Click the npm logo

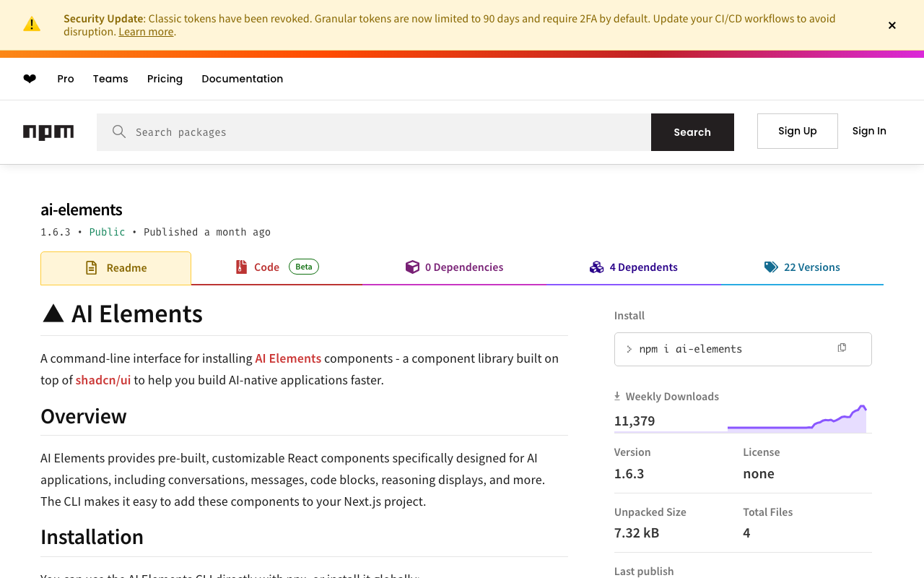(x=48, y=132)
